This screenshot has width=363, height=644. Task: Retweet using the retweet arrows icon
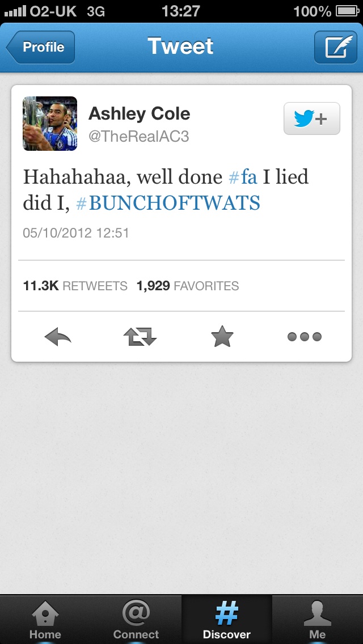[140, 337]
